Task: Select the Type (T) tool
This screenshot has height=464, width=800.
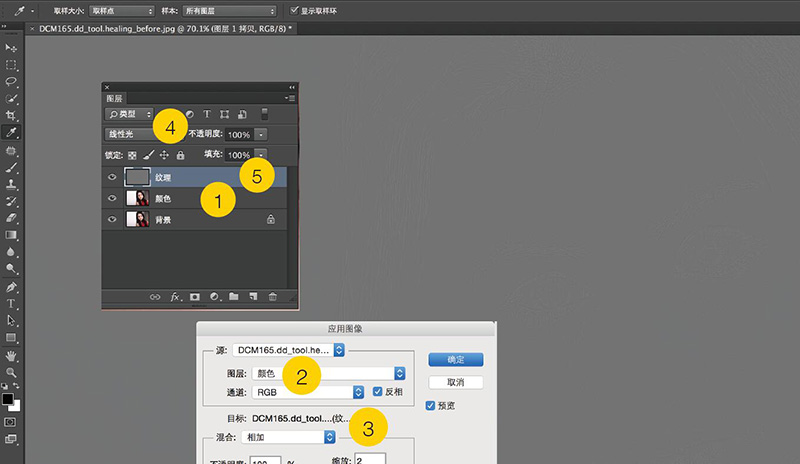Action: (11, 303)
